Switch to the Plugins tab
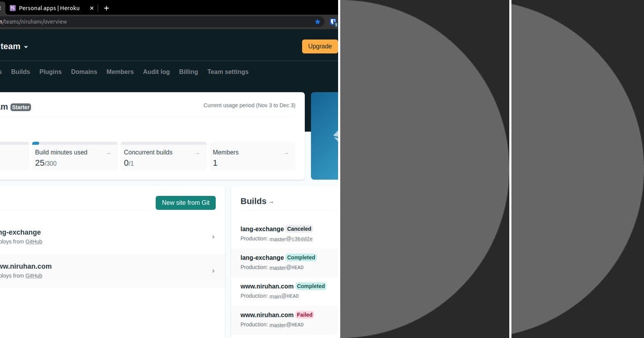Screen dimensions: 644x338 (x=50, y=71)
